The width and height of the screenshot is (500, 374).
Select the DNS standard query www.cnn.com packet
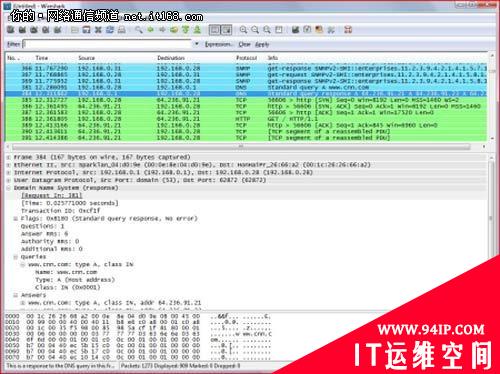coord(246,87)
